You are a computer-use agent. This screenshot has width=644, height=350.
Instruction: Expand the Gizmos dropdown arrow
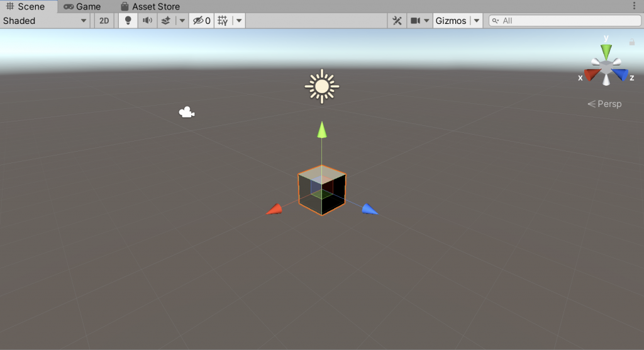point(477,21)
